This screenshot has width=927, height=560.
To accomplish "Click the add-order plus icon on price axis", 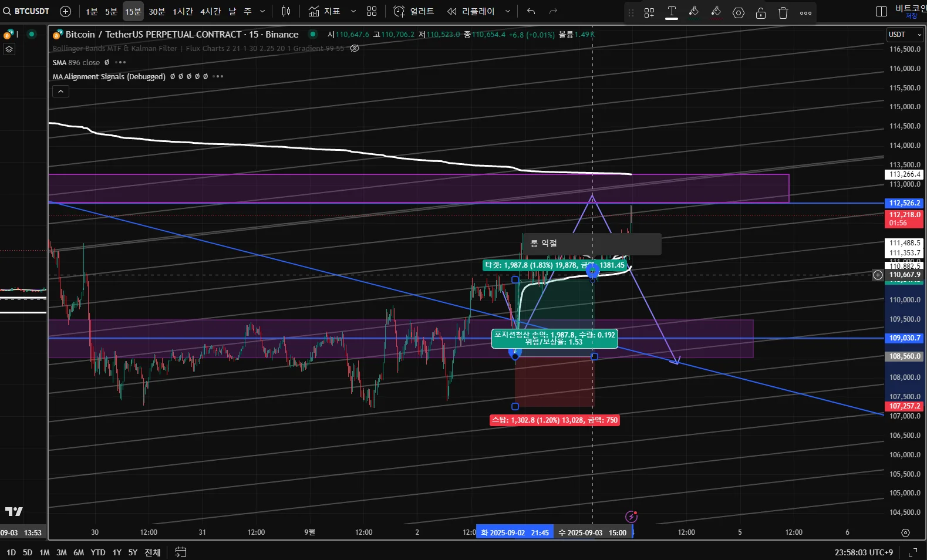I will (878, 275).
